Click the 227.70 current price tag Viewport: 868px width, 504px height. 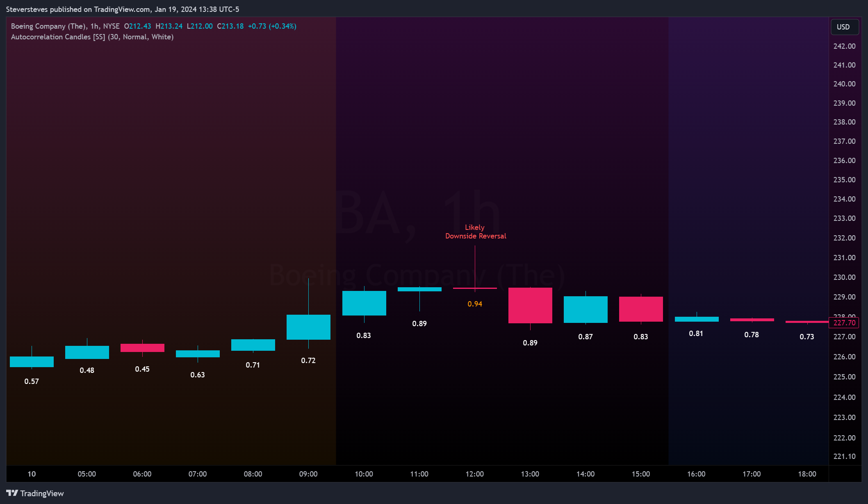[x=844, y=323]
